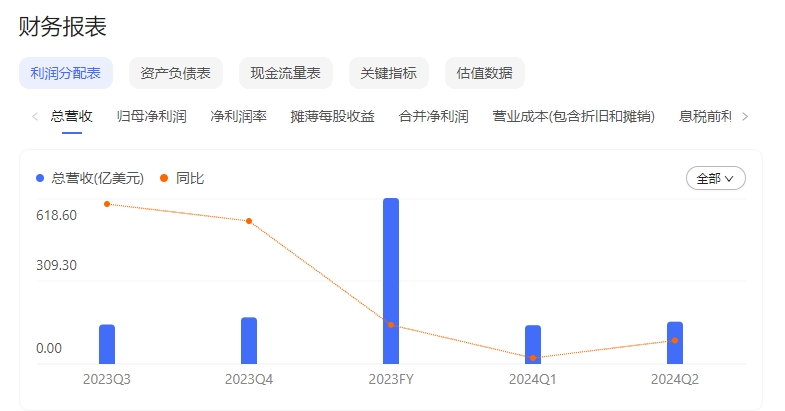Switch to 估值数据 tab
This screenshot has height=411, width=785.
pyautogui.click(x=484, y=73)
